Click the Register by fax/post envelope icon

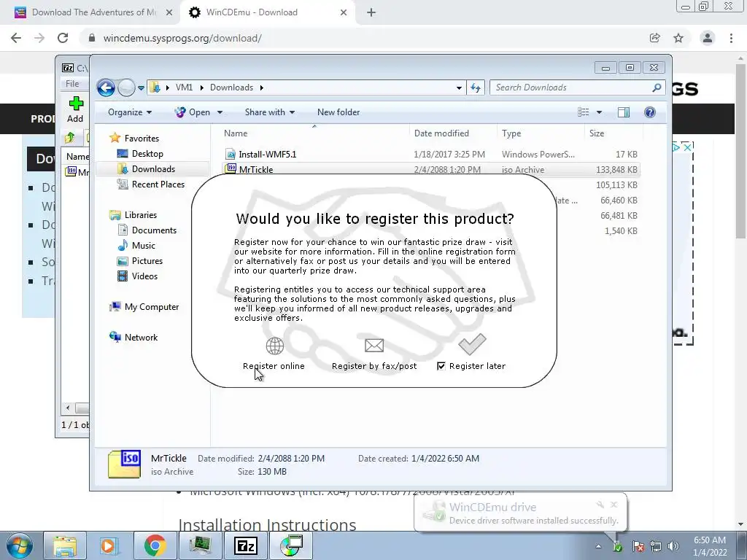374,345
